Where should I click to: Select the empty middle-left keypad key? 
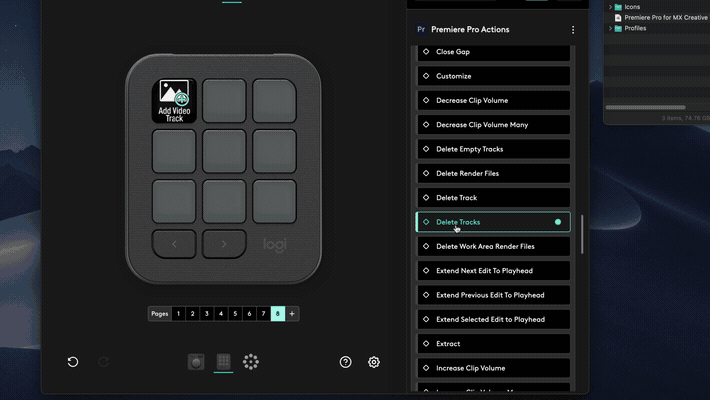coord(174,151)
